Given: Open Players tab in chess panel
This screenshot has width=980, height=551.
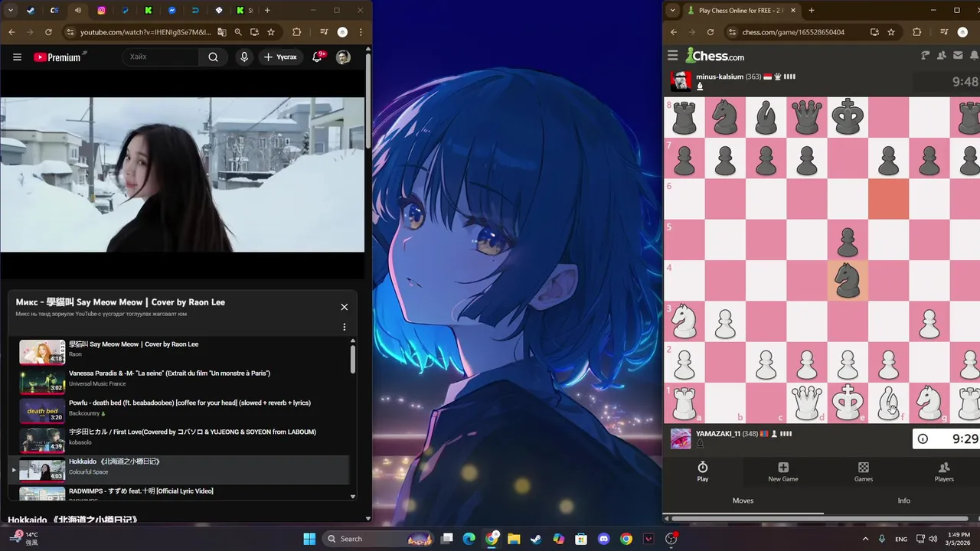Looking at the screenshot, I should pyautogui.click(x=944, y=471).
